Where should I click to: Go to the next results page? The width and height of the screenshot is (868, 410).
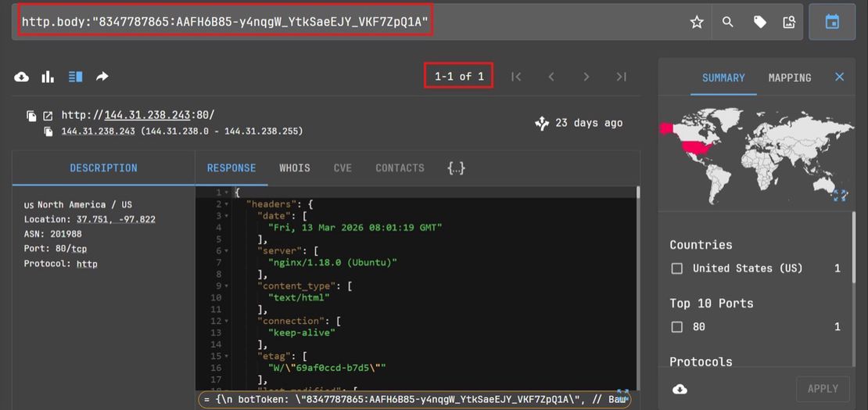click(586, 77)
